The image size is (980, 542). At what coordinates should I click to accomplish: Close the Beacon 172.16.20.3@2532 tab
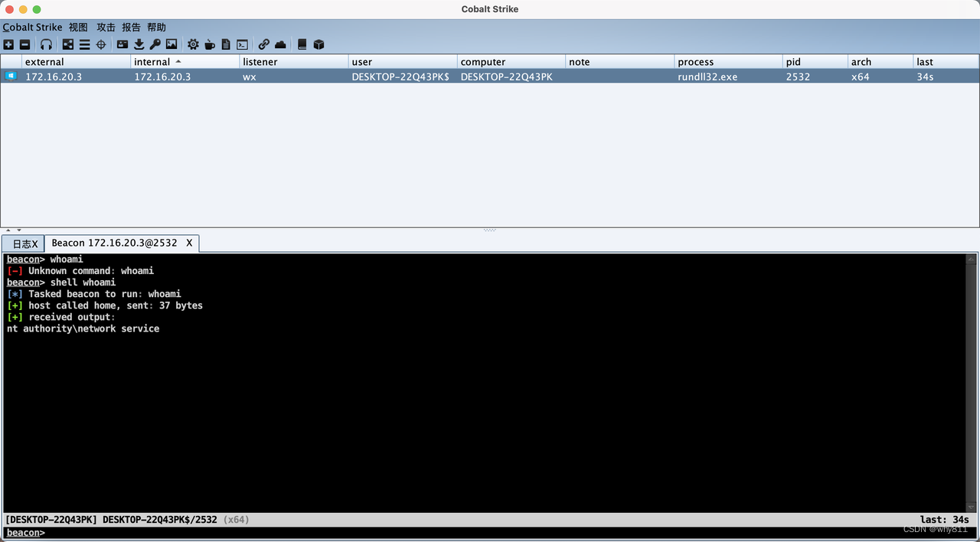coord(189,243)
